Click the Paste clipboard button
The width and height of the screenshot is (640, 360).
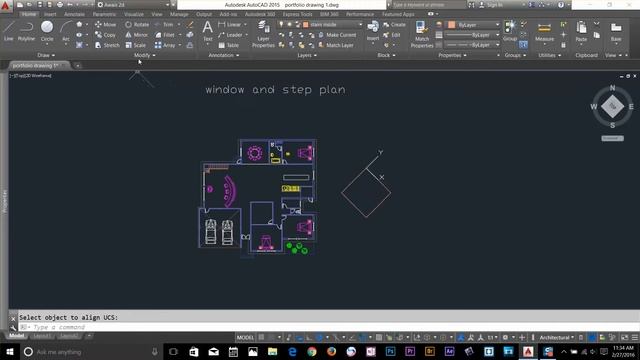pos(581,32)
